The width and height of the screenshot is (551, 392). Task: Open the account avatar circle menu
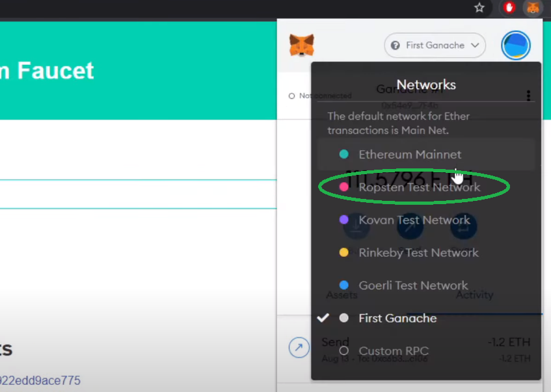(515, 46)
